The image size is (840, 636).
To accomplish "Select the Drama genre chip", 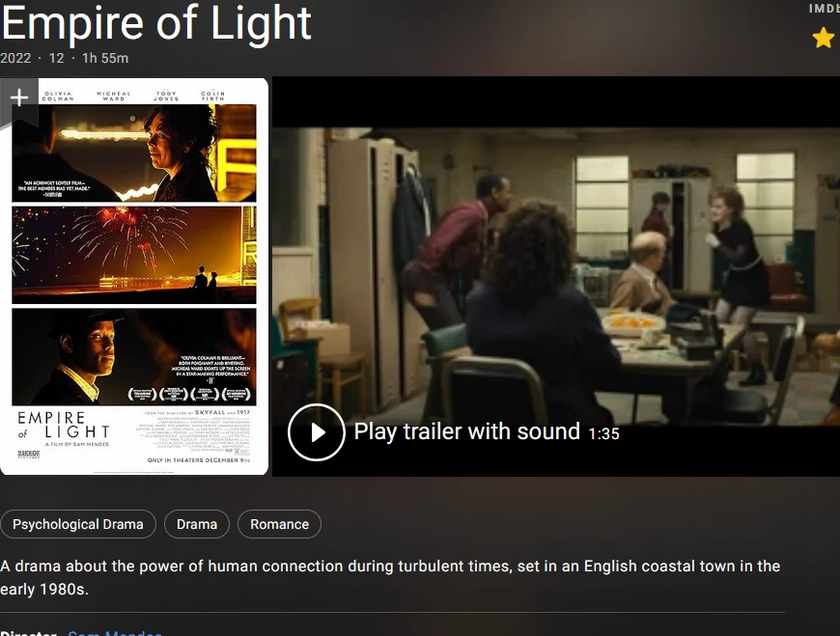I will coord(197,524).
